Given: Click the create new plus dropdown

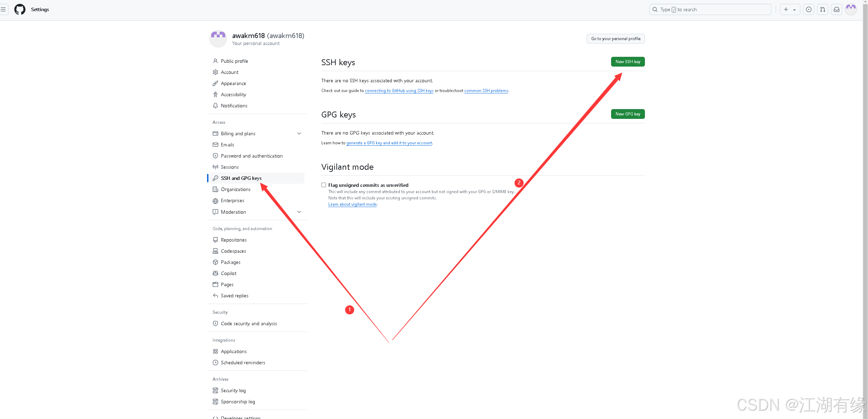Looking at the screenshot, I should (x=790, y=9).
